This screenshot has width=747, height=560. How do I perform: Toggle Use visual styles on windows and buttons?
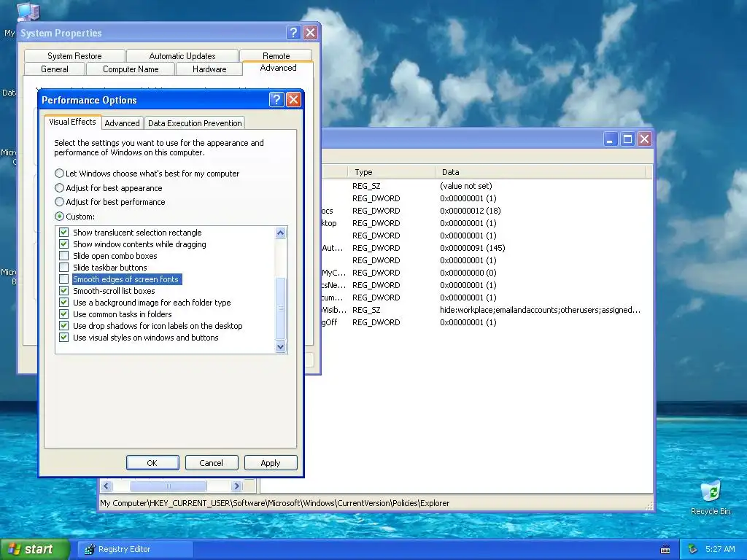(x=64, y=337)
